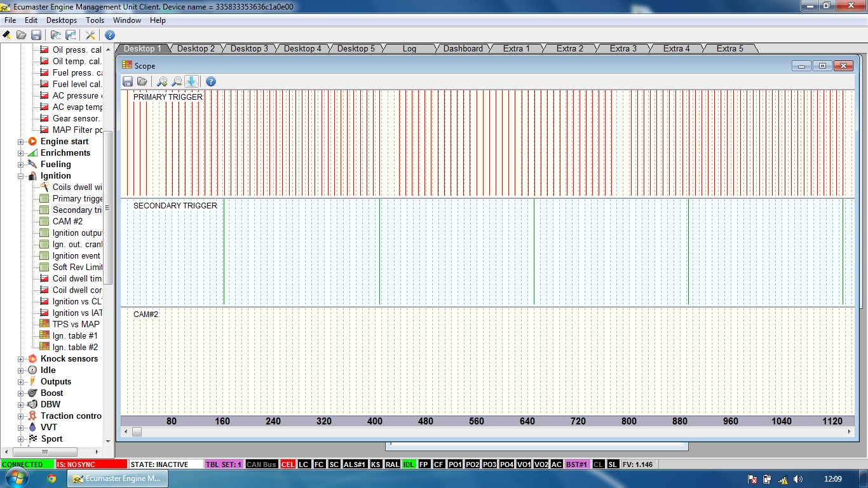Viewport: 868px width, 488px height.
Task: Open the Primary trigger item under Ignition
Action: pyautogui.click(x=77, y=198)
